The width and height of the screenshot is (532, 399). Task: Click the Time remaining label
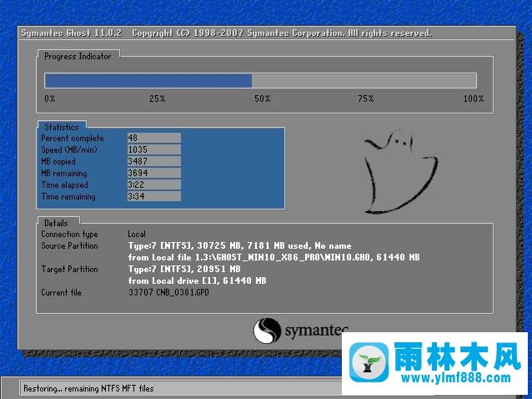pos(68,197)
